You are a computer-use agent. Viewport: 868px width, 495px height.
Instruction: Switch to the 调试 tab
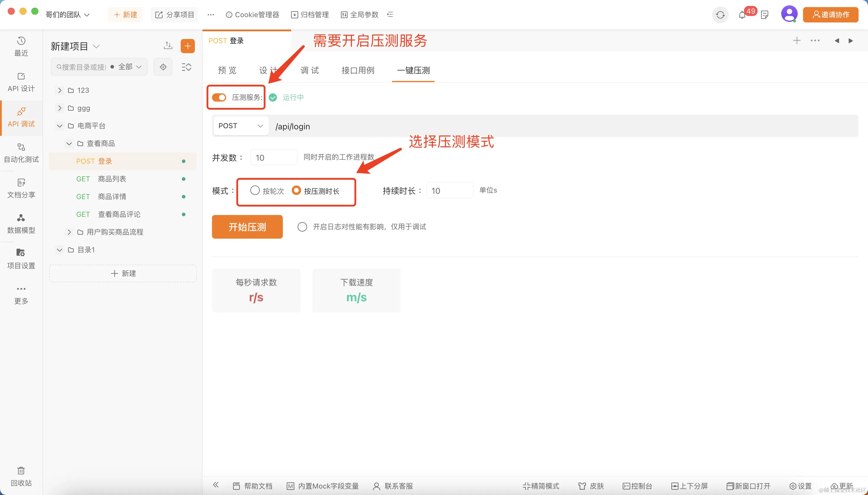(310, 70)
